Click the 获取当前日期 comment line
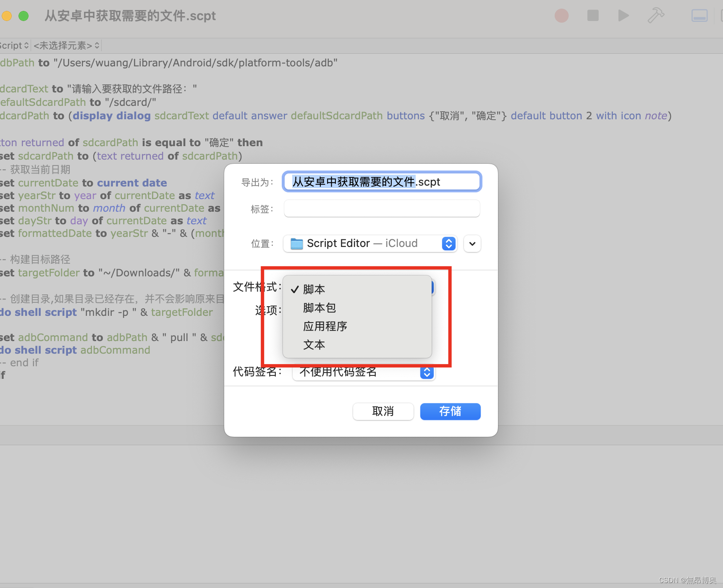 35,170
